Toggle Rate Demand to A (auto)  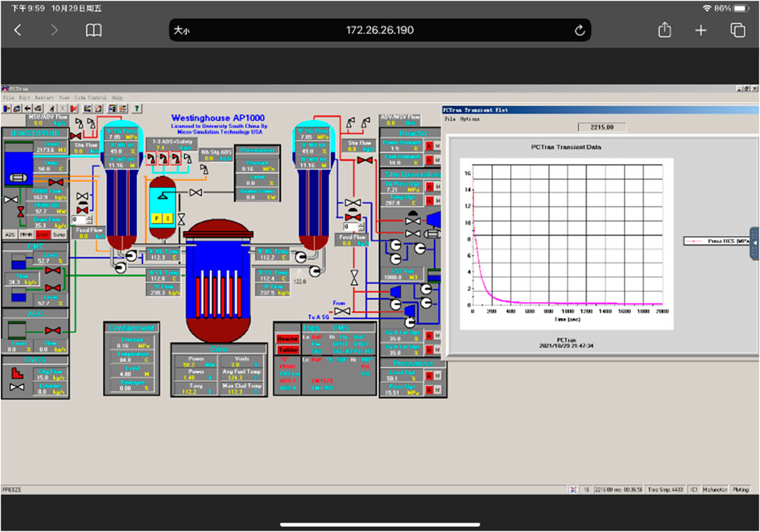(430, 160)
